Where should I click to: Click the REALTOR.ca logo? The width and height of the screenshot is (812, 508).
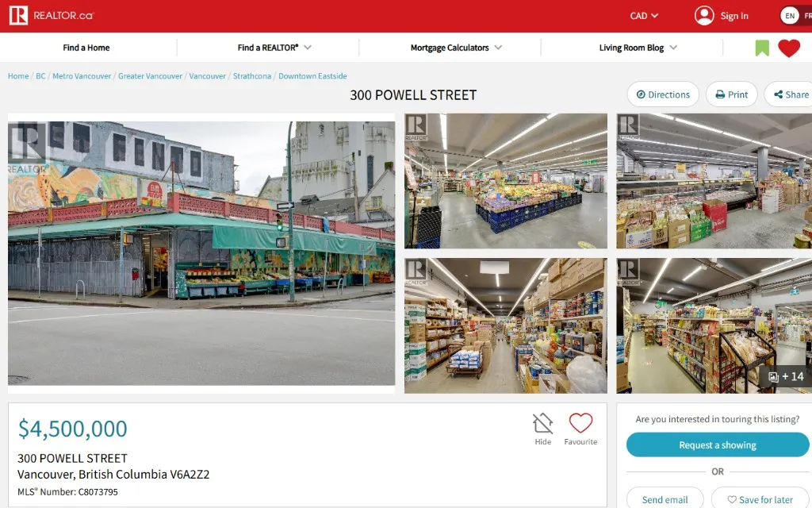click(51, 15)
